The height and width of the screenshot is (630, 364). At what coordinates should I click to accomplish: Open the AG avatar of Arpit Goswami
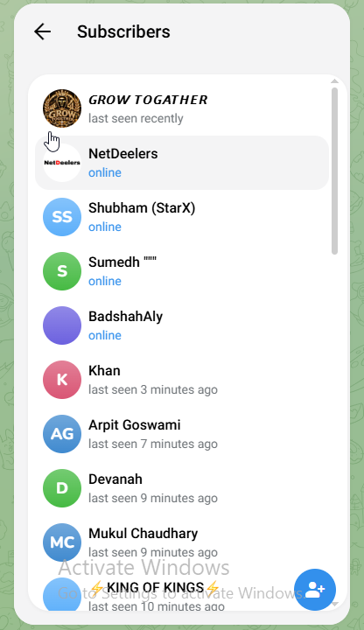[x=62, y=434]
